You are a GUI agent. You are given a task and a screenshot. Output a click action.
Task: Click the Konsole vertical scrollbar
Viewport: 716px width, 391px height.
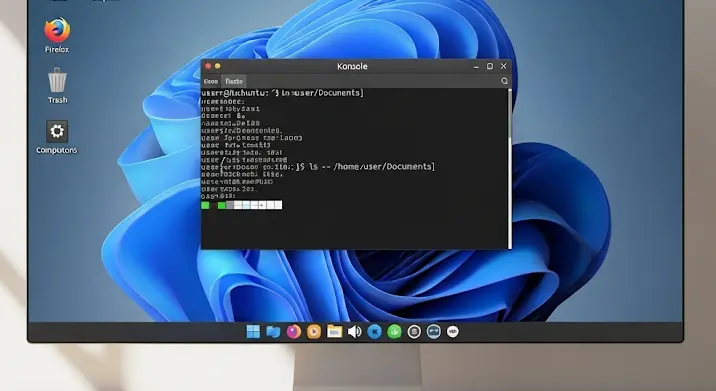pyautogui.click(x=510, y=168)
